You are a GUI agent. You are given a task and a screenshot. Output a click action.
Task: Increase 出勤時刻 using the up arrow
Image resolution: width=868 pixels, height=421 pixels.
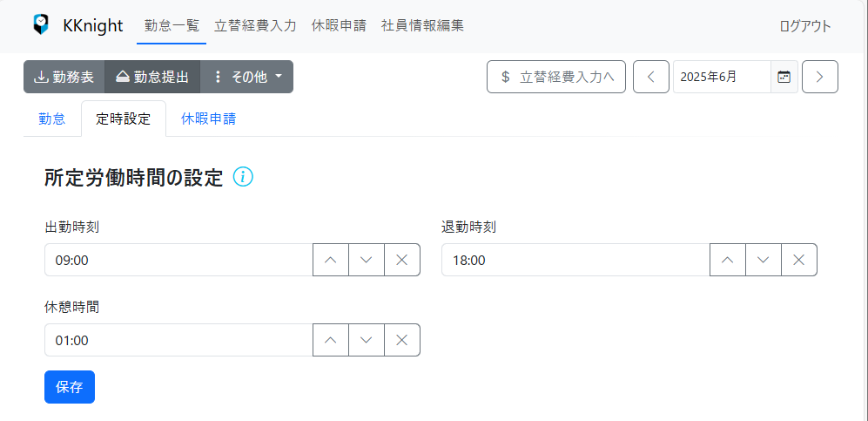(331, 260)
